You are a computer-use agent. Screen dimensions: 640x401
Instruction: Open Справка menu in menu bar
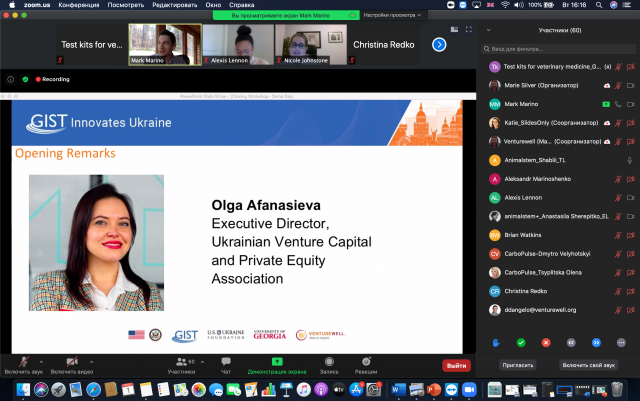pyautogui.click(x=242, y=5)
